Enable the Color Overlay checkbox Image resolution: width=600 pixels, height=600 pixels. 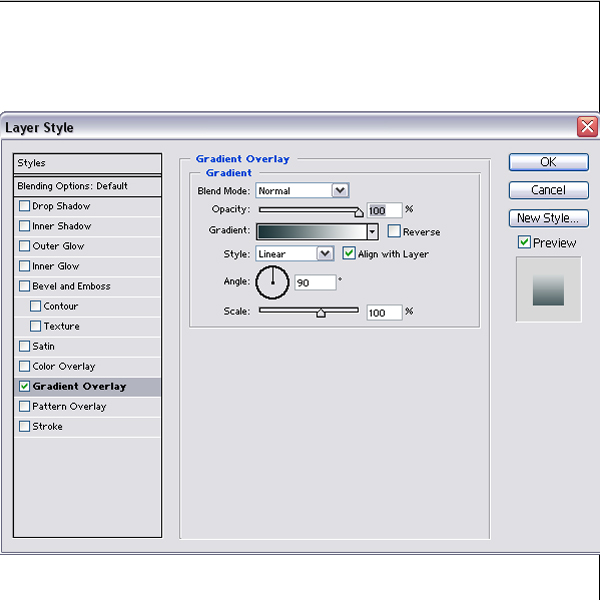pyautogui.click(x=24, y=366)
